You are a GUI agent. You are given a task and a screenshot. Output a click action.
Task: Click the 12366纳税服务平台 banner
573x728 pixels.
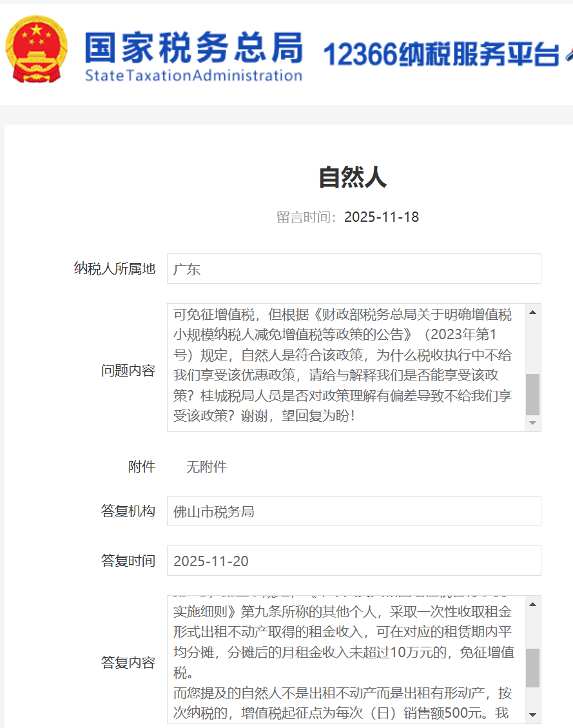(441, 55)
